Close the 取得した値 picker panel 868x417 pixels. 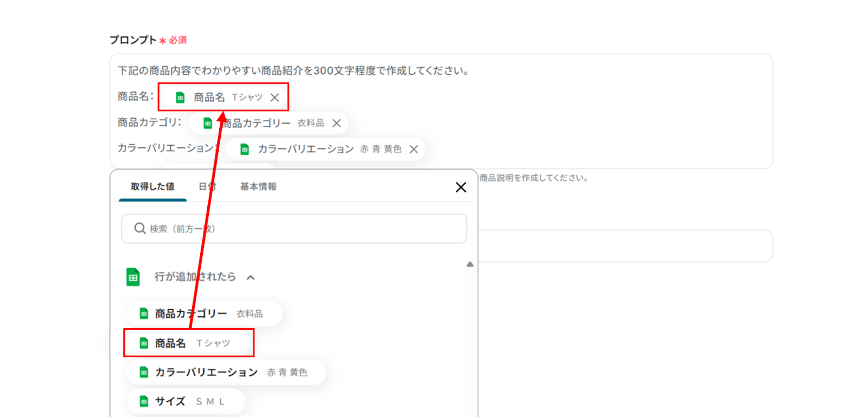click(x=461, y=187)
